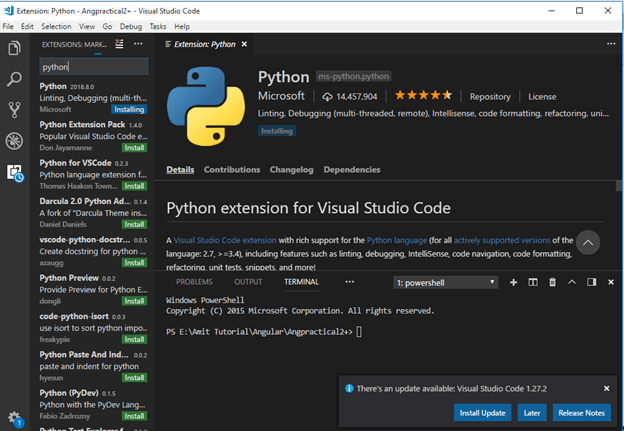
Task: Create a new terminal with plus icon
Action: point(514,282)
